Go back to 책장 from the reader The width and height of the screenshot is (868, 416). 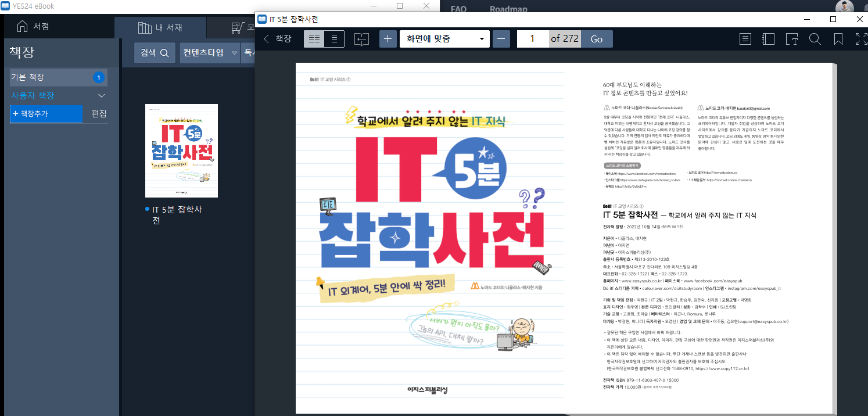(x=277, y=39)
